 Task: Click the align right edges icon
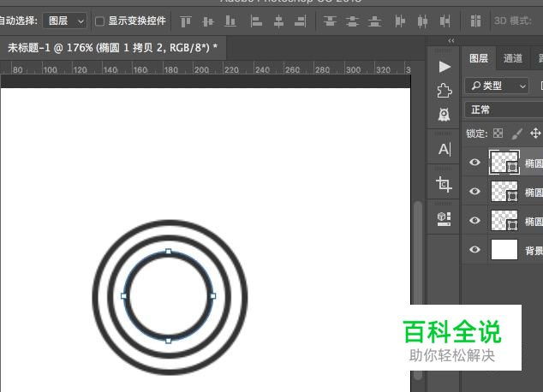301,21
